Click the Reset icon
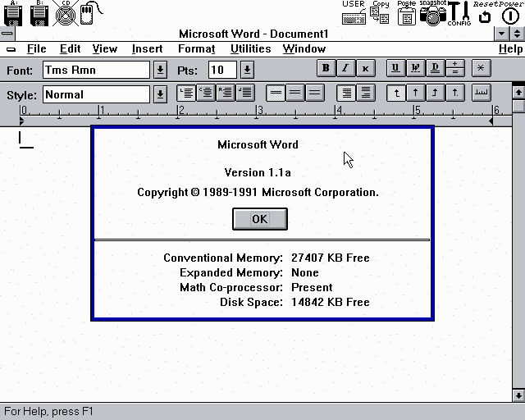 [x=485, y=13]
